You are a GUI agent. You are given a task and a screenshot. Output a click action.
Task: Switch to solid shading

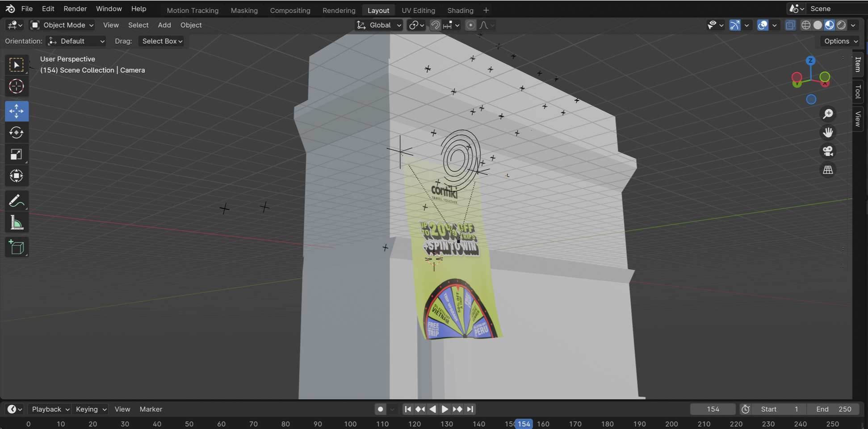818,25
